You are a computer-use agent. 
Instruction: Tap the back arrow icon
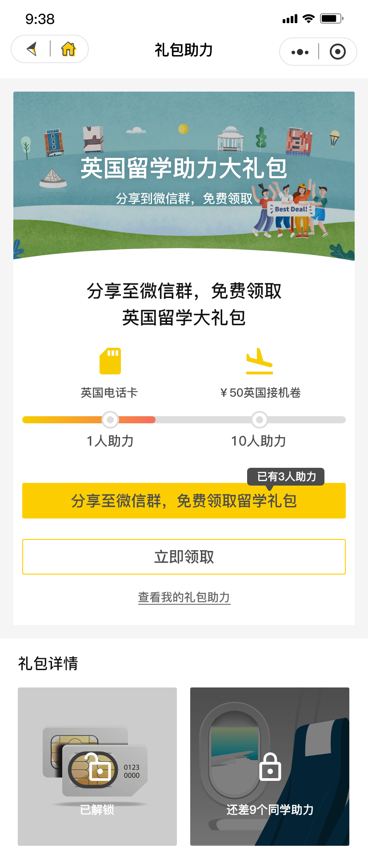click(32, 49)
